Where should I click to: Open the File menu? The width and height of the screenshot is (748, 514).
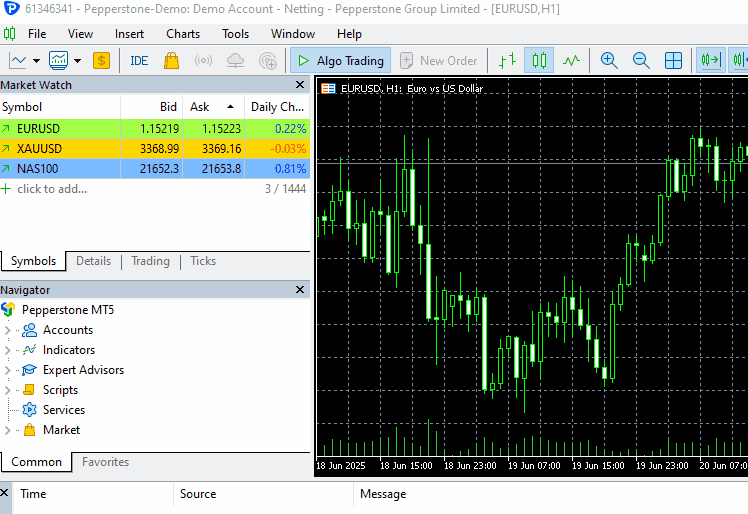pyautogui.click(x=37, y=34)
